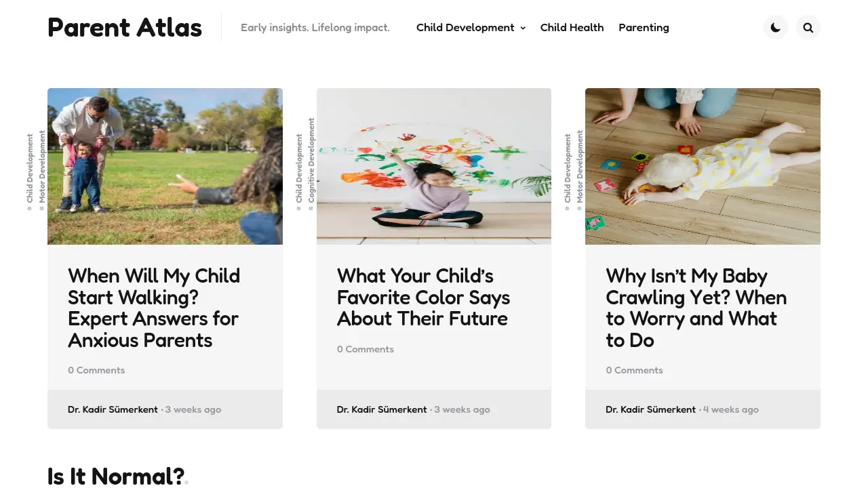This screenshot has width=868, height=488.
Task: Open search with the magnifier icon
Action: click(x=808, y=28)
